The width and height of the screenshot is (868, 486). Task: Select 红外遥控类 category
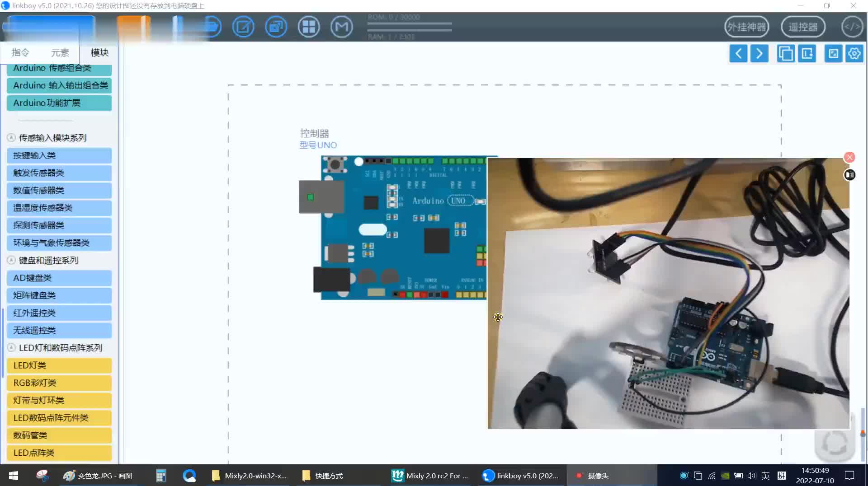click(59, 313)
